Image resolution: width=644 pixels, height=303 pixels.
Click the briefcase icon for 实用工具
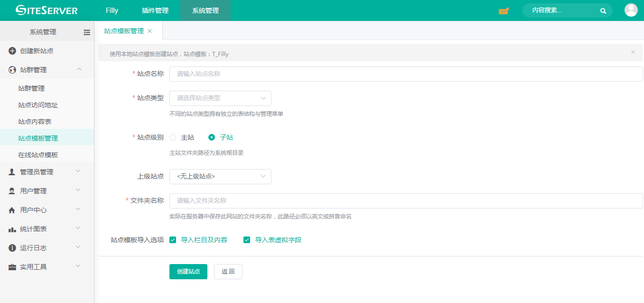(12, 267)
